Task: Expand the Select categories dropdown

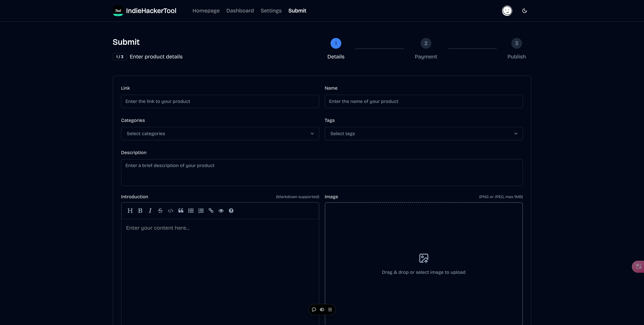Action: (x=220, y=134)
